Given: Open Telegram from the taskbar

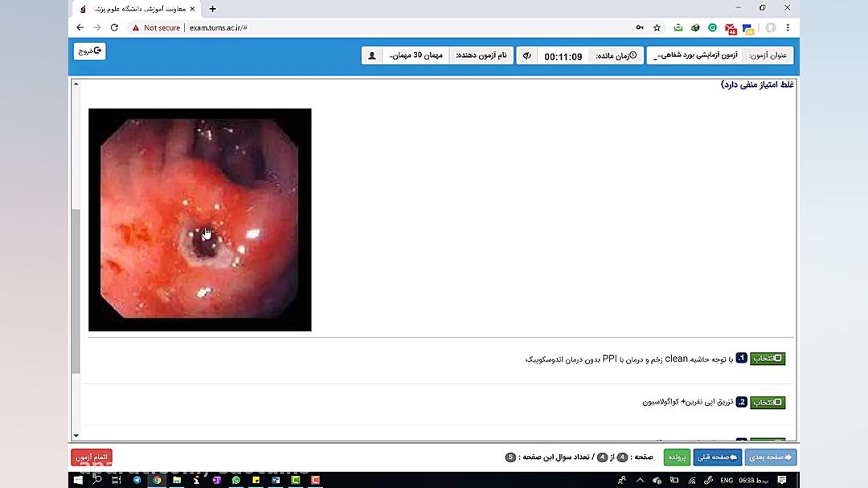Looking at the screenshot, I should [137, 480].
